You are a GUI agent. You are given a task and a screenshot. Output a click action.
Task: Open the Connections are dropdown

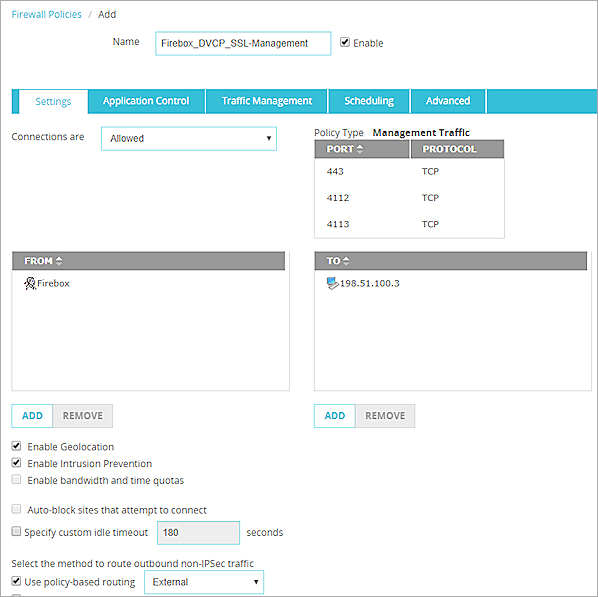click(189, 138)
